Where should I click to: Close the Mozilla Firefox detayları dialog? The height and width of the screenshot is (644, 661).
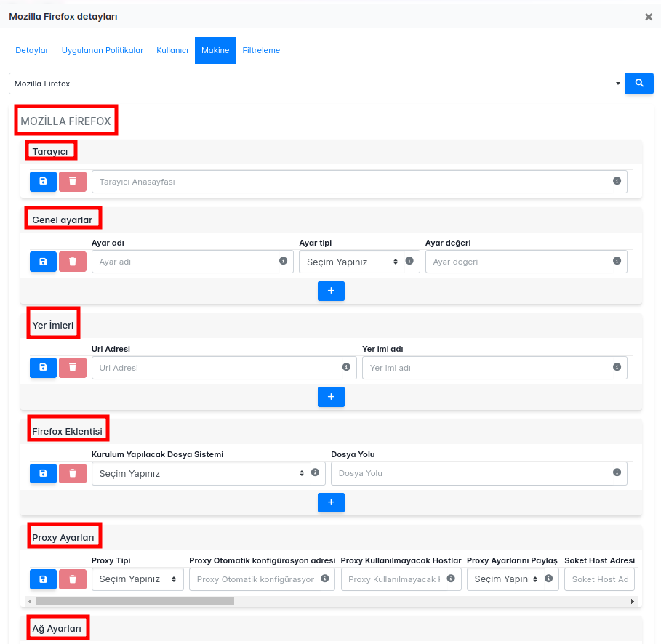[x=649, y=17]
